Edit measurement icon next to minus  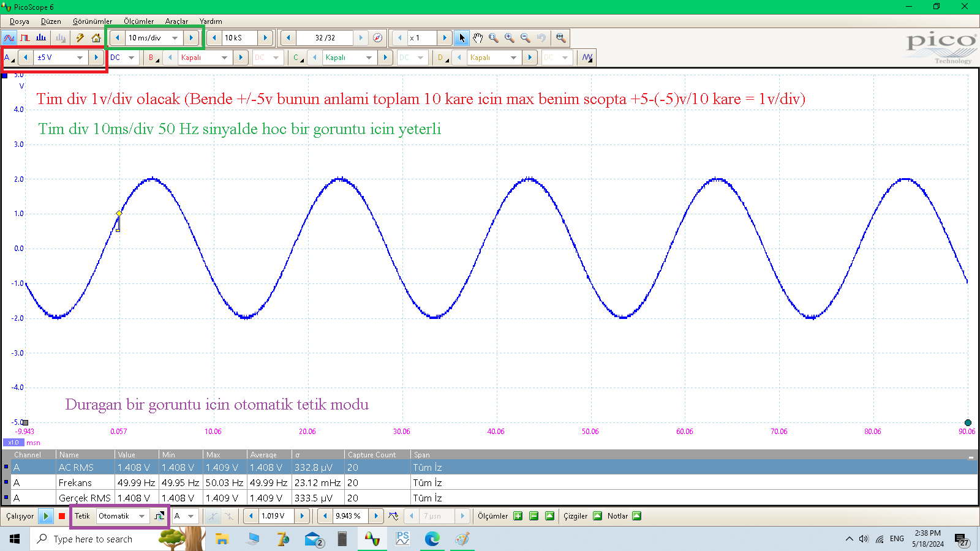click(550, 516)
